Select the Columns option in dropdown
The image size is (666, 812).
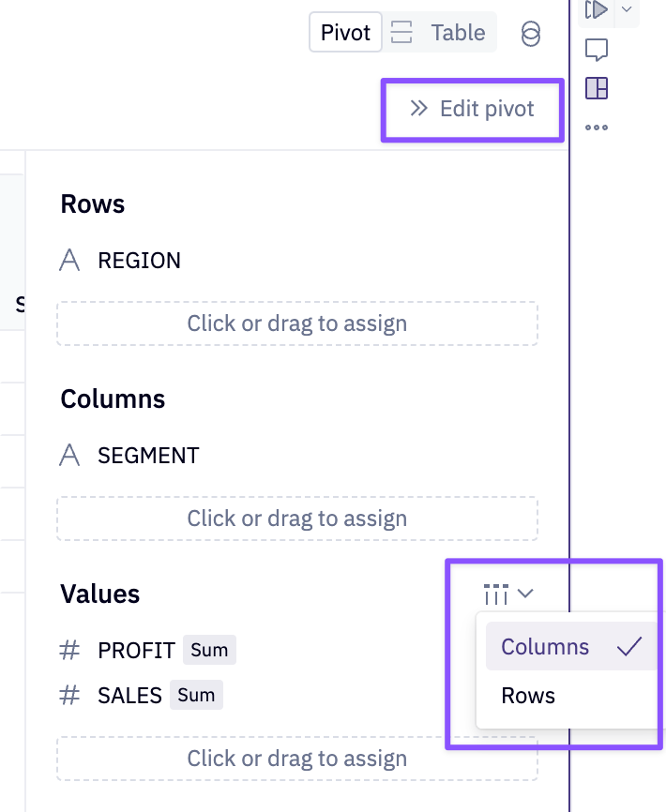click(x=545, y=647)
